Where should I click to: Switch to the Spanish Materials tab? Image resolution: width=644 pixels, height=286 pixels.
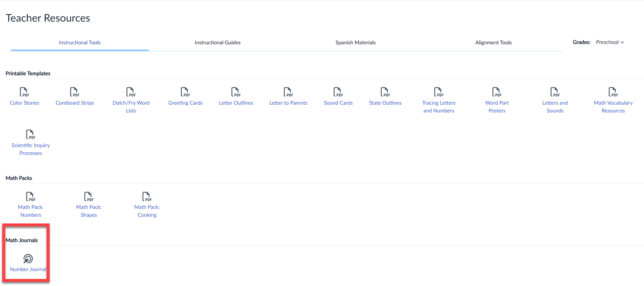(x=356, y=42)
